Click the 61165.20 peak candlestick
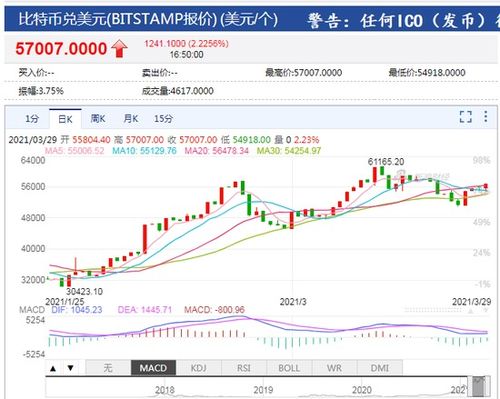The image size is (500, 399). (375, 175)
